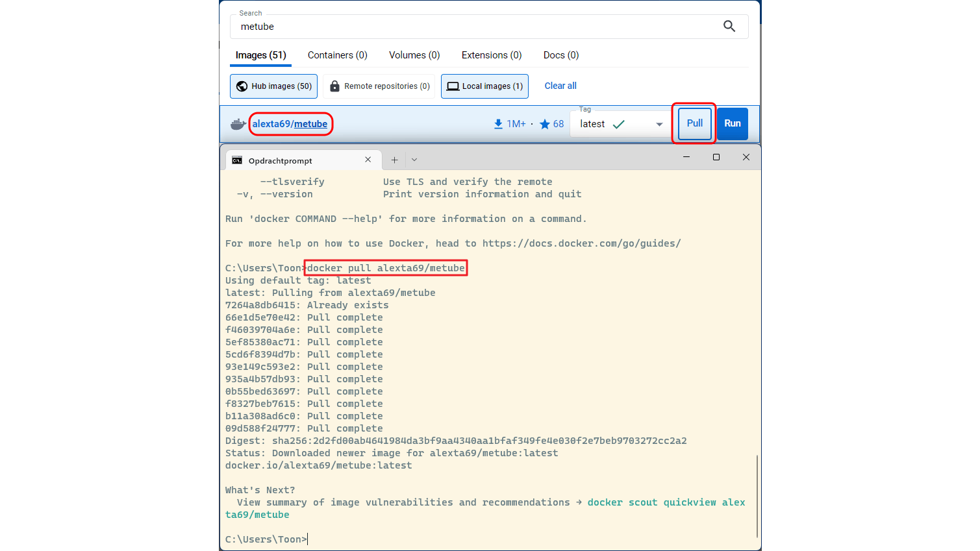Viewport: 980px width, 551px height.
Task: Toggle the Hub images (50) filter
Action: (273, 86)
